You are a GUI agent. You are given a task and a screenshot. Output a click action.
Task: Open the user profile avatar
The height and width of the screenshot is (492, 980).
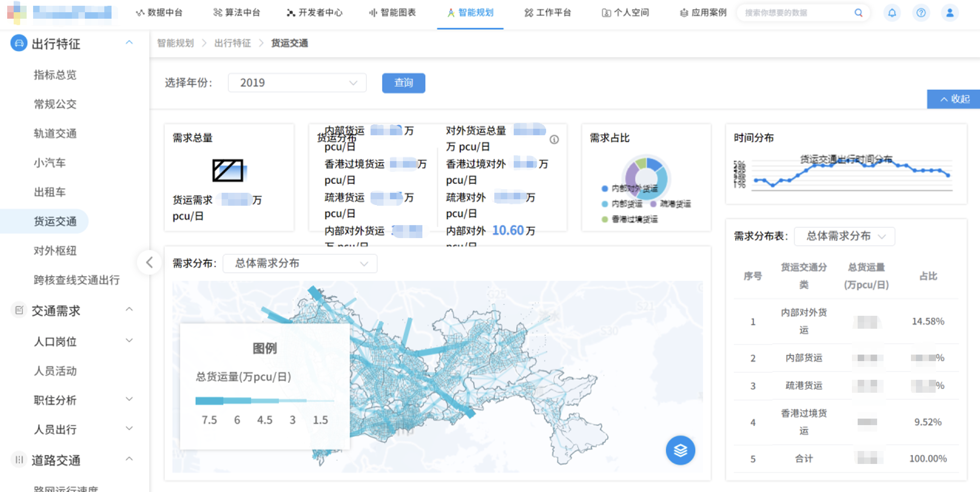tap(949, 13)
